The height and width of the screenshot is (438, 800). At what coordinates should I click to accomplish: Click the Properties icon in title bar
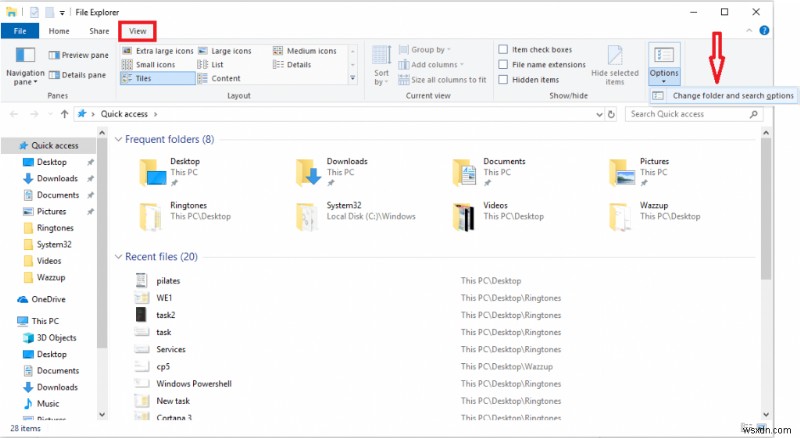[34, 12]
